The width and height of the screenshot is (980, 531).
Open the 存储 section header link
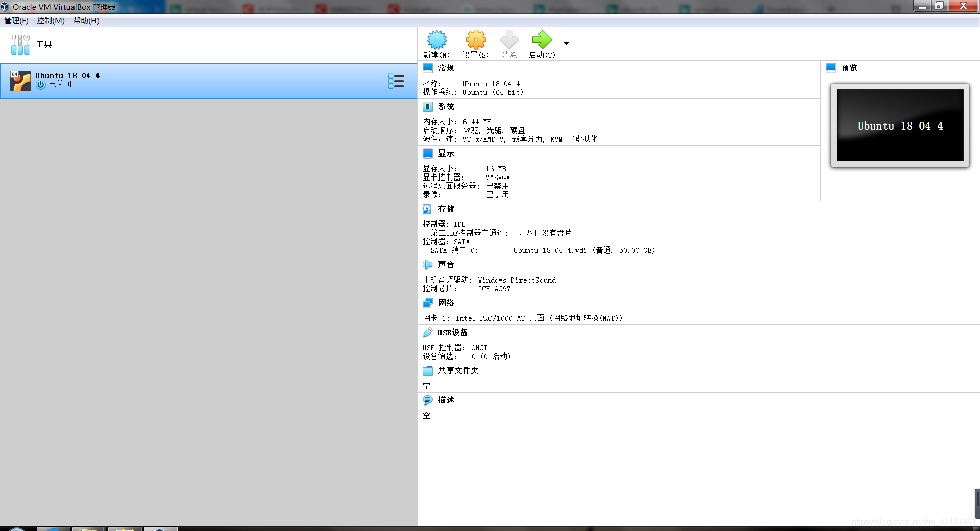[x=446, y=209]
